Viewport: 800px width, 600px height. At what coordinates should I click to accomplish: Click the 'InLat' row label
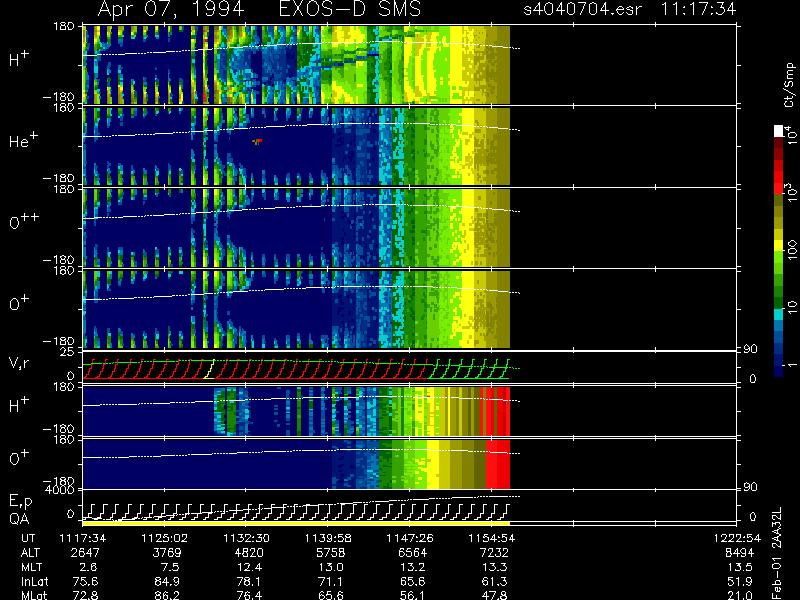coord(34,581)
